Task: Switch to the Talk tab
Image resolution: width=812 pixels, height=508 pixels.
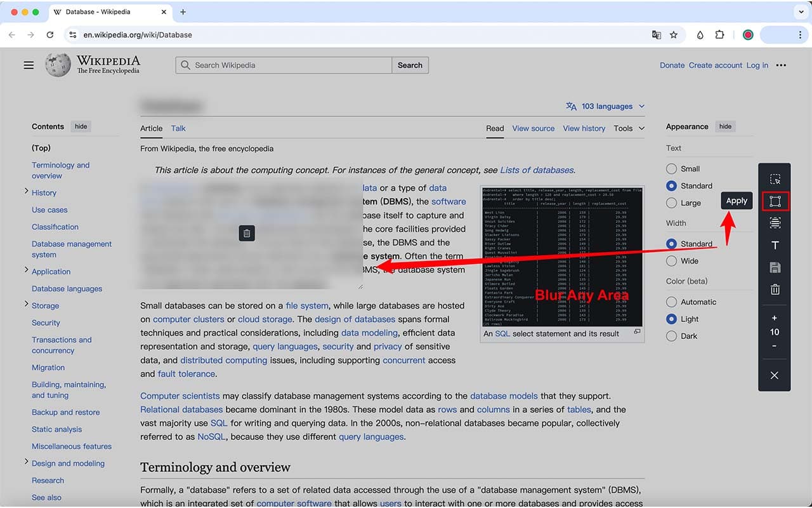Action: (178, 128)
